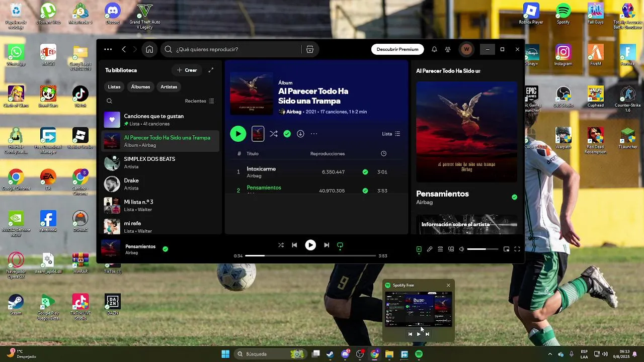Open Steam from the taskbar
The width and height of the screenshot is (644, 362).
(330, 354)
